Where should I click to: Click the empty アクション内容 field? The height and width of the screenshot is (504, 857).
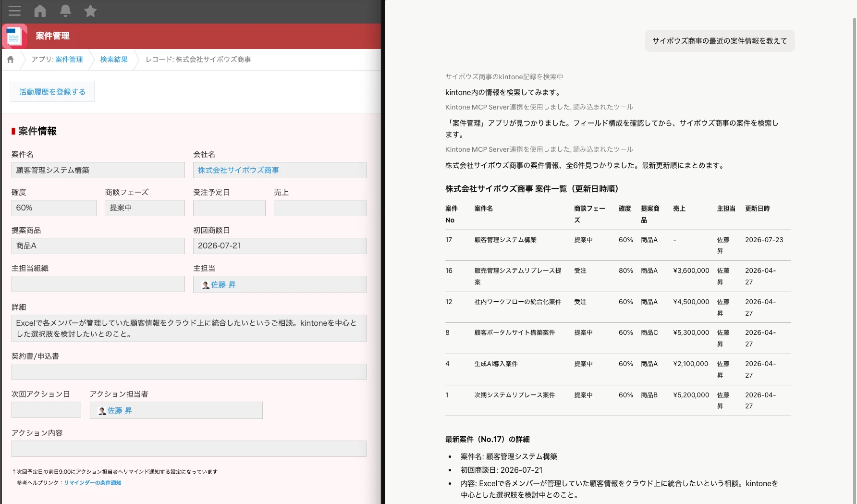(x=189, y=449)
